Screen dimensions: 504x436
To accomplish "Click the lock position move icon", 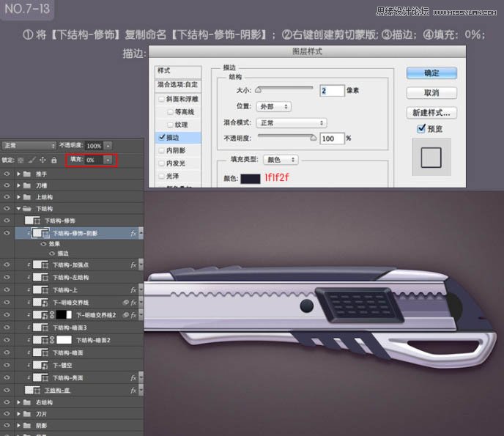I will (42, 160).
